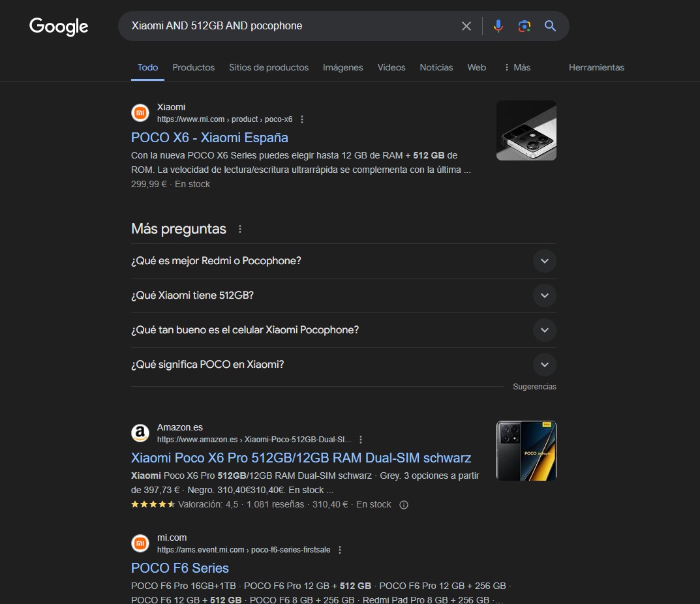Open options menu for Amazon.es result
The width and height of the screenshot is (700, 604).
click(361, 440)
